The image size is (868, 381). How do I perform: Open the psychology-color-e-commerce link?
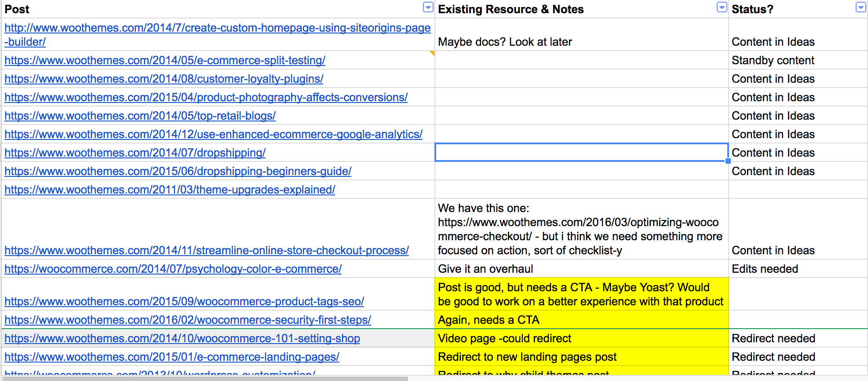click(173, 269)
